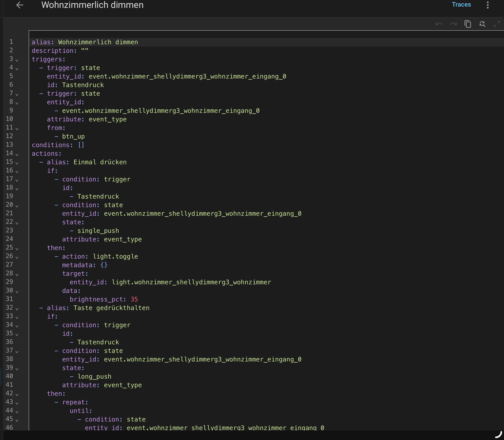Select 'attribute: event_type' on line 10

coord(87,119)
